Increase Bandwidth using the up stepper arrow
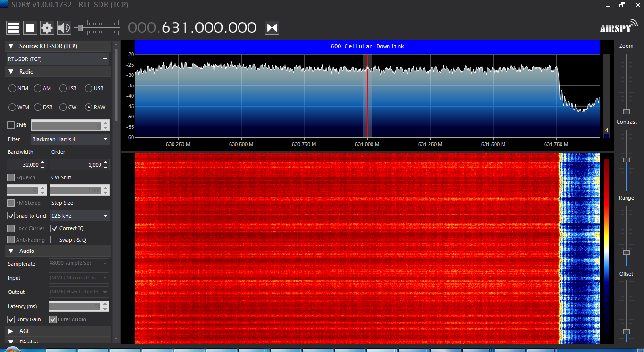Image resolution: width=644 pixels, height=352 pixels. [x=43, y=162]
